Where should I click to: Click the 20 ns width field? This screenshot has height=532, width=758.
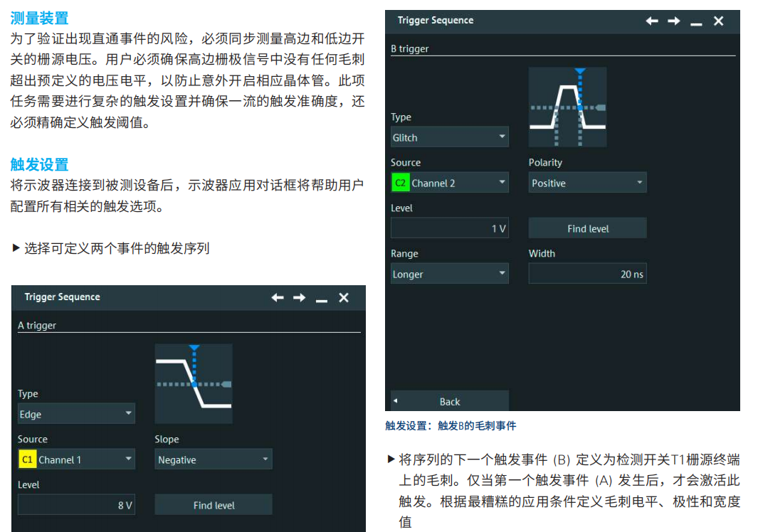(x=587, y=274)
